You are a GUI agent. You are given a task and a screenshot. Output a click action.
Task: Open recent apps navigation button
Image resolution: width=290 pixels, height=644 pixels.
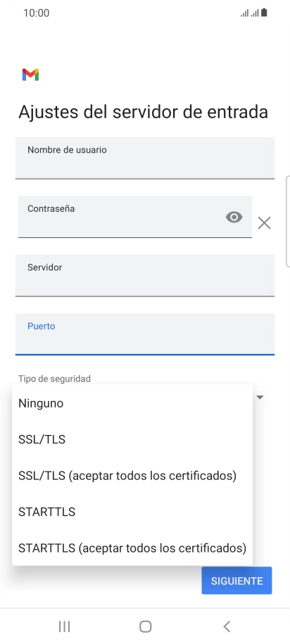click(x=65, y=626)
